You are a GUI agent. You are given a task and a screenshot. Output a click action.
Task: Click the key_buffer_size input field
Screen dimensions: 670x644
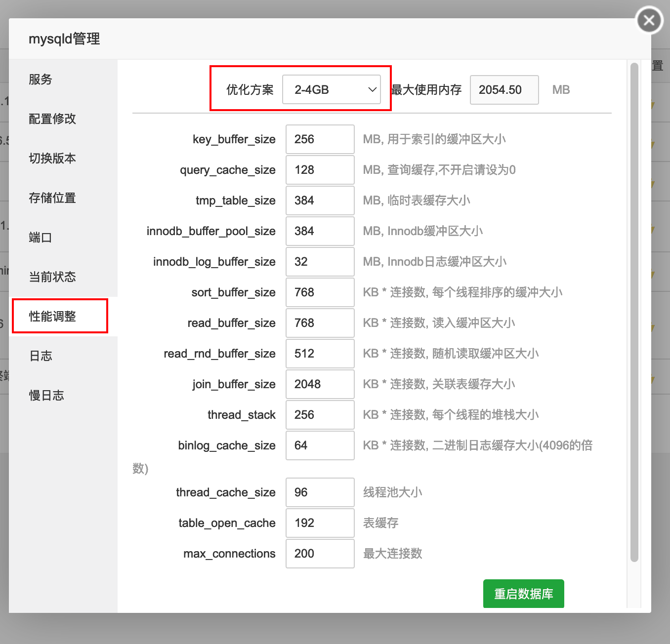320,139
